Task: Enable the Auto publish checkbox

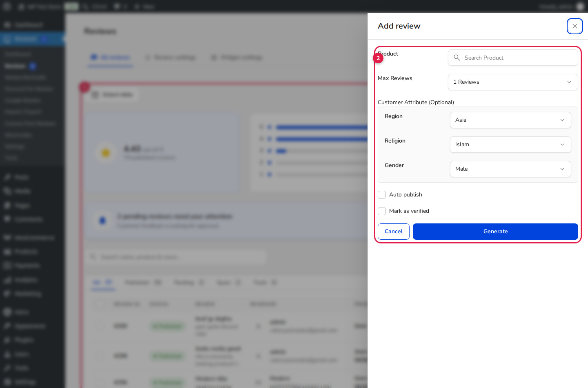Action: (x=382, y=195)
